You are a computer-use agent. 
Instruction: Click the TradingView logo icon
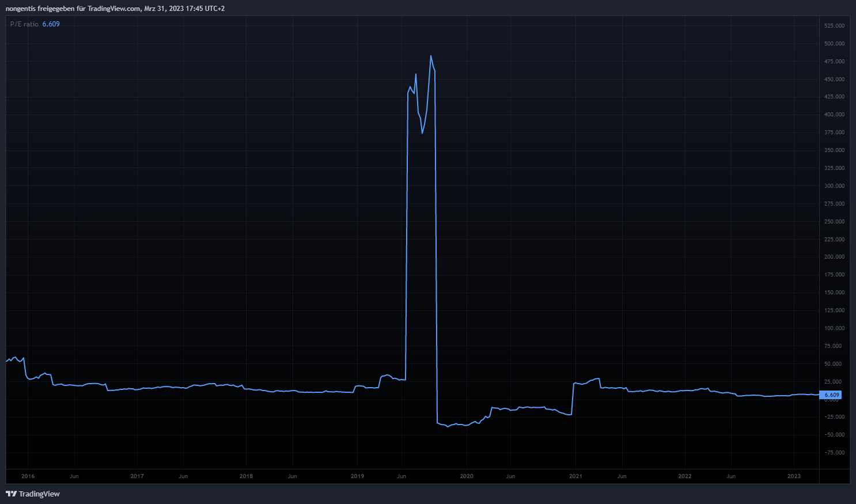click(11, 494)
